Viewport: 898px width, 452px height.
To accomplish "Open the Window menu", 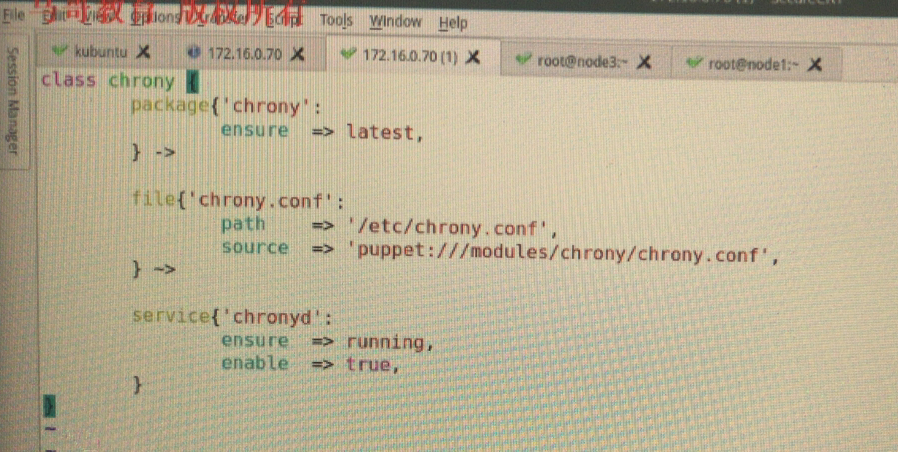I will pos(395,22).
